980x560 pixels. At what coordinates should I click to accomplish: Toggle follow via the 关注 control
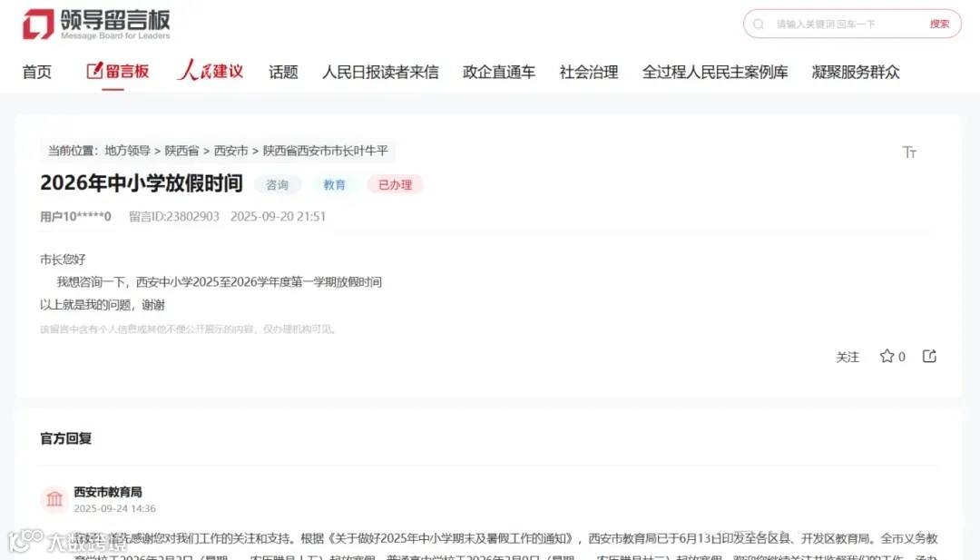pos(848,357)
